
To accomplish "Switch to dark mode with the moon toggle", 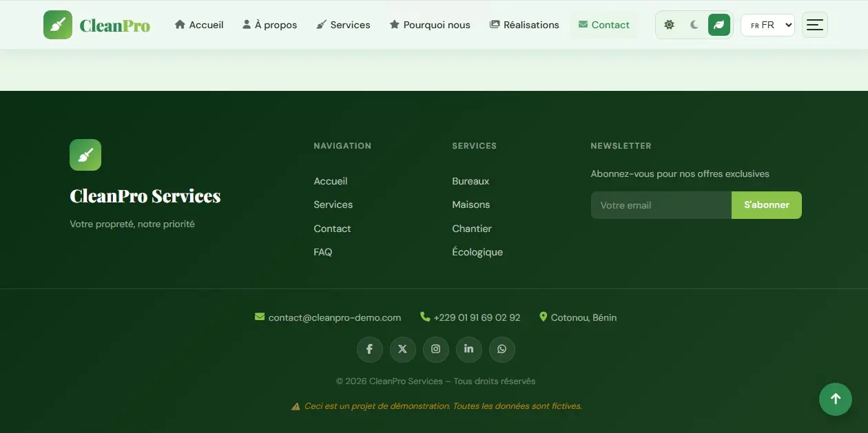I will 693,24.
